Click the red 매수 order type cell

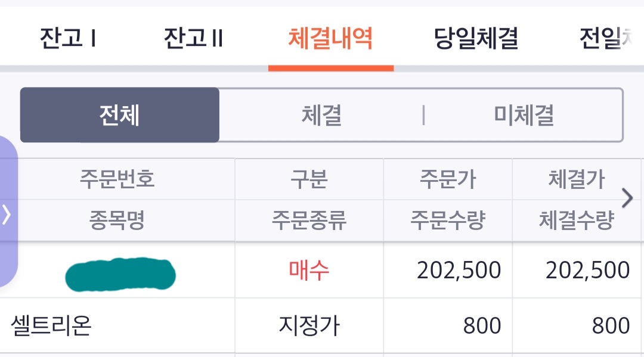pyautogui.click(x=309, y=270)
